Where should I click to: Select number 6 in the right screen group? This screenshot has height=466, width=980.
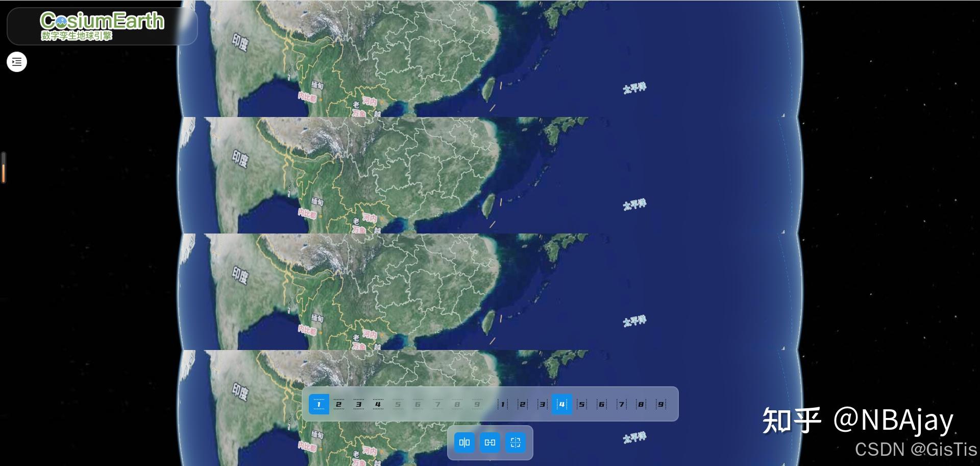tap(601, 404)
